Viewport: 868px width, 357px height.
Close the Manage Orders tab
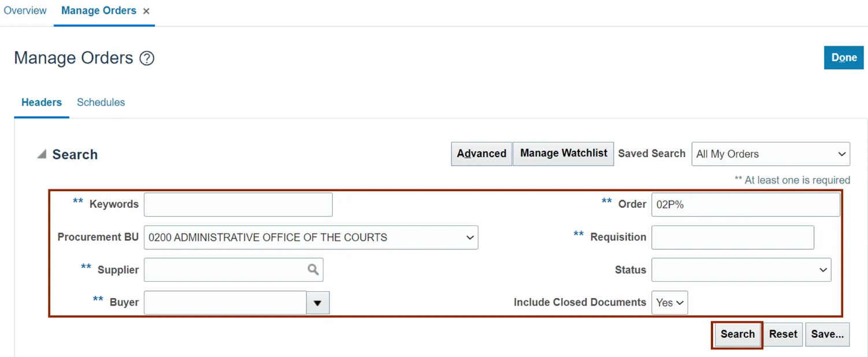click(x=146, y=12)
